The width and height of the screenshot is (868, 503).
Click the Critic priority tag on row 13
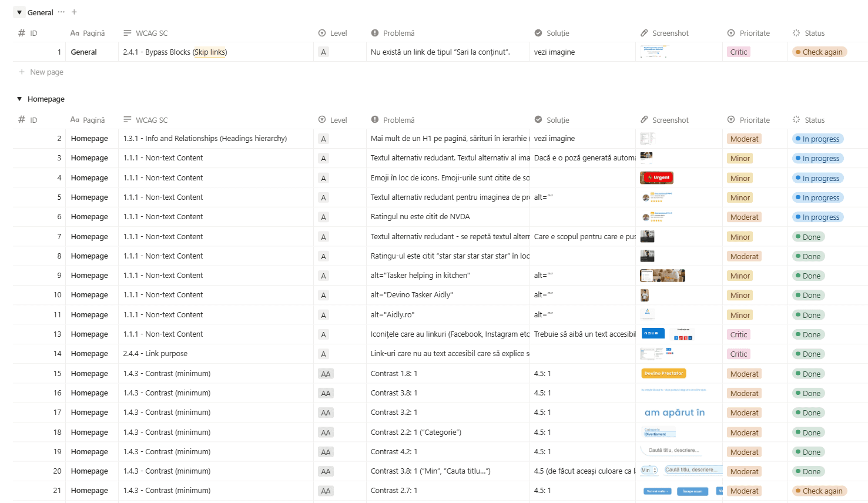[738, 334]
